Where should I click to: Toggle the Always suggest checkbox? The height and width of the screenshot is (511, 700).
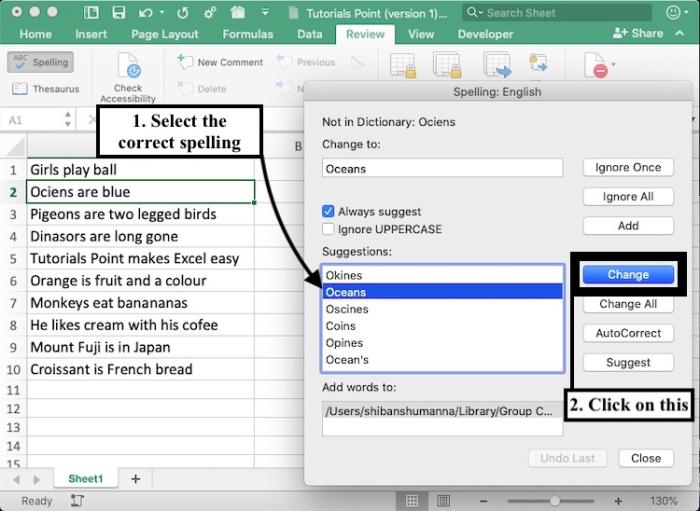328,211
